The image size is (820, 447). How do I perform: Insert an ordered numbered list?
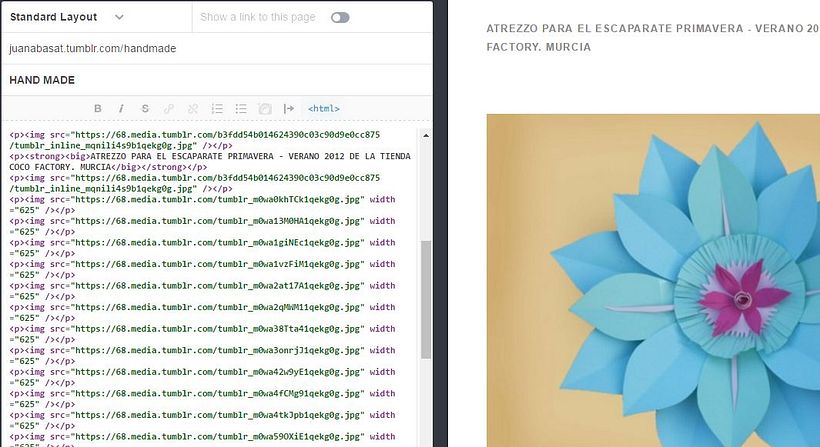(217, 108)
